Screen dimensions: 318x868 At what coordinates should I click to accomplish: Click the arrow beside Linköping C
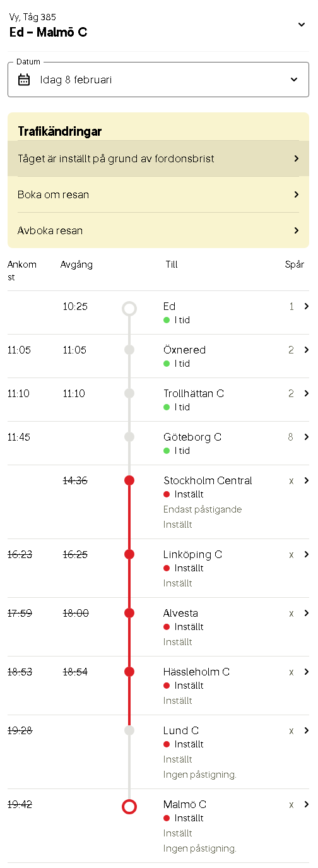306,554
